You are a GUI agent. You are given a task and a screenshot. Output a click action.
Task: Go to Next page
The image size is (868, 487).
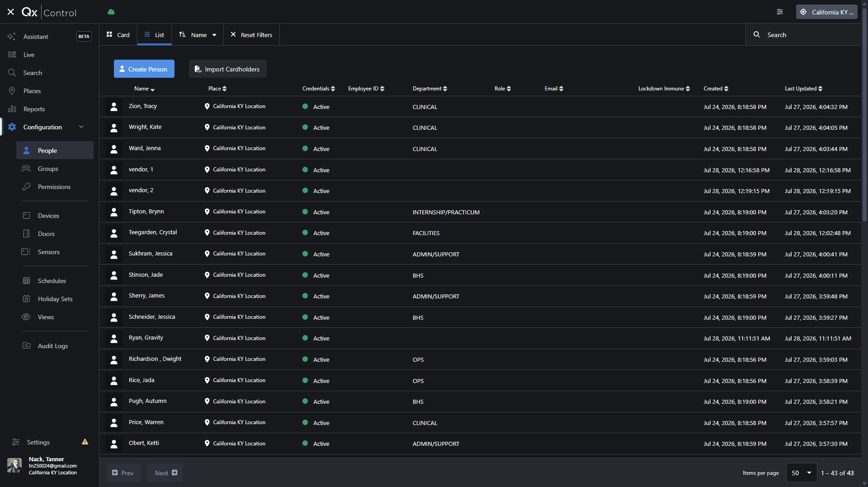pyautogui.click(x=165, y=473)
